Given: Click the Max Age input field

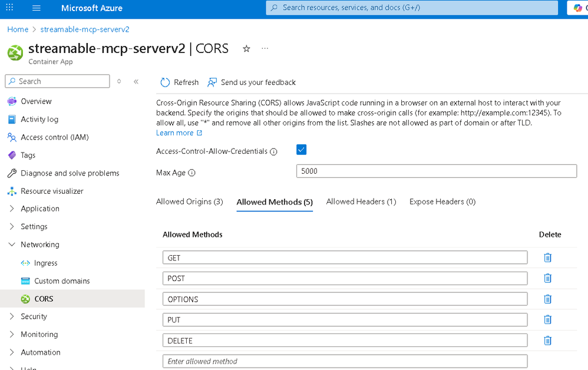Looking at the screenshot, I should (436, 171).
